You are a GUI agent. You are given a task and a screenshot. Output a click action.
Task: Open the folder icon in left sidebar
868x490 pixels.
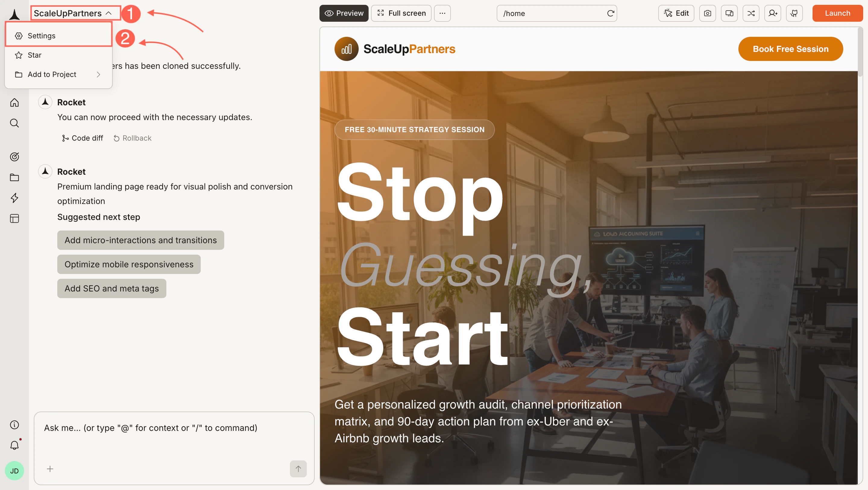tap(14, 177)
